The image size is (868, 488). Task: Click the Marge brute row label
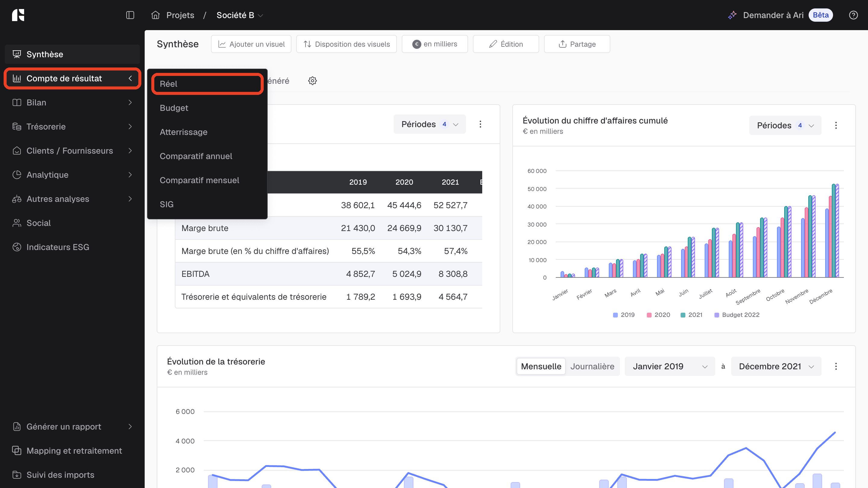tap(205, 228)
